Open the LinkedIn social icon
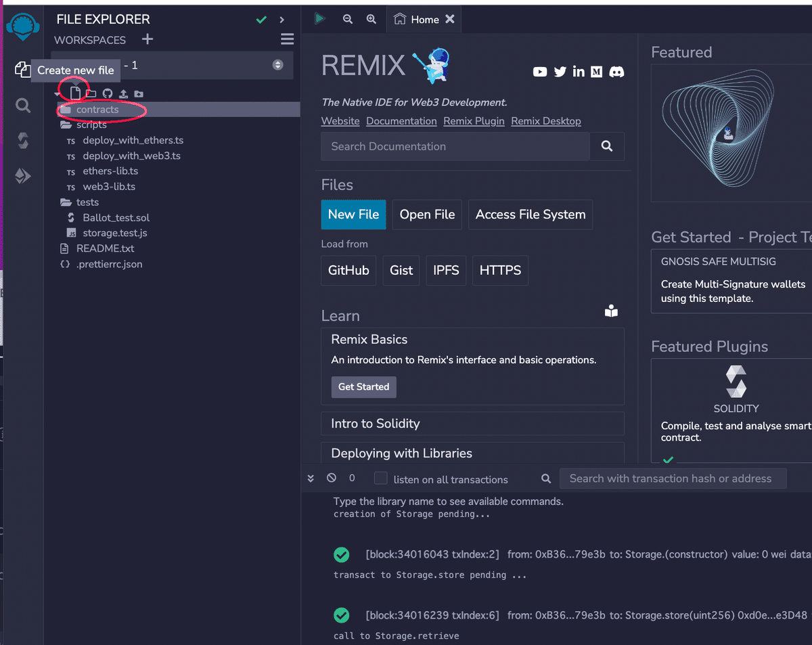The height and width of the screenshot is (645, 812). (x=579, y=72)
